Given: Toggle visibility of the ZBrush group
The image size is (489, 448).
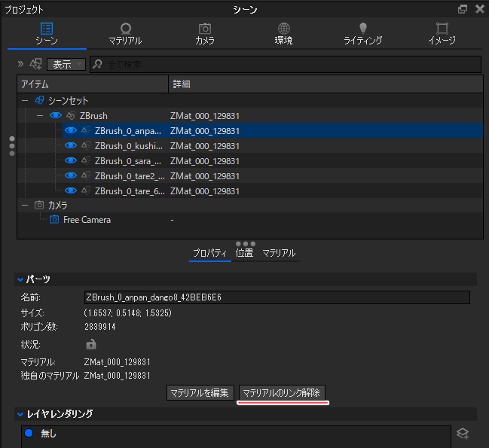Looking at the screenshot, I should [55, 116].
